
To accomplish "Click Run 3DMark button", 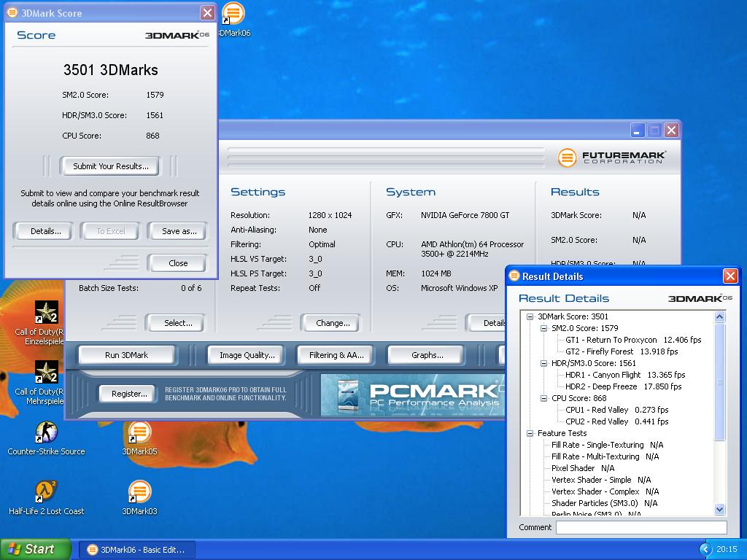I will point(127,355).
